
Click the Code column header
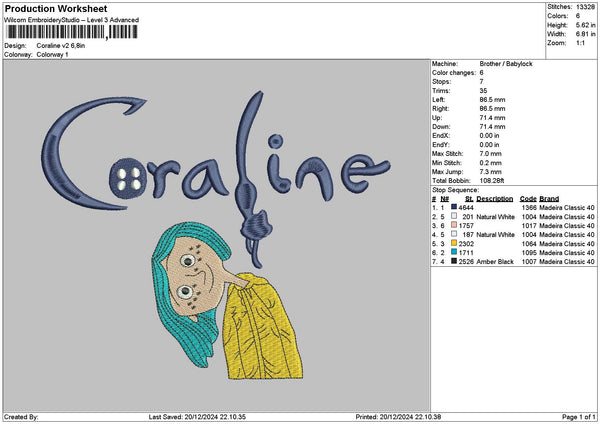tap(528, 198)
